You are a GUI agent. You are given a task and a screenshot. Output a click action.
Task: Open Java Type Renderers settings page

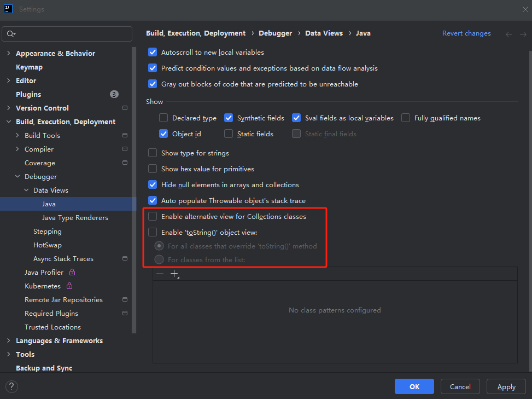(75, 217)
